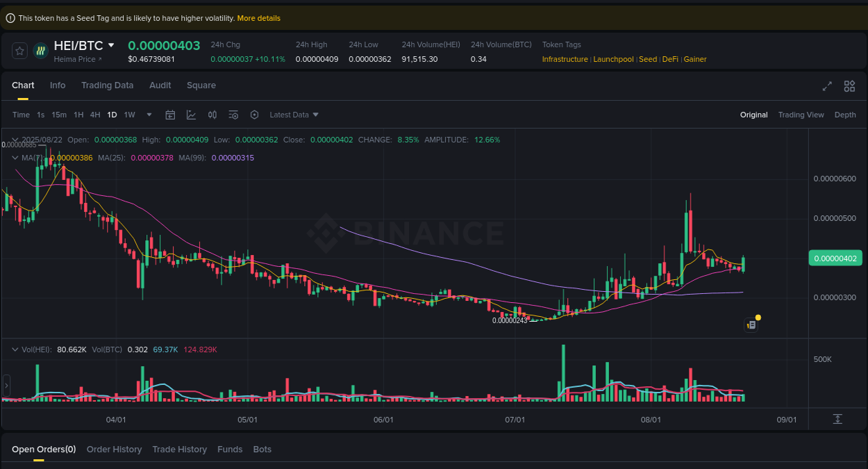Open the line chart indicators icon
The image size is (868, 469).
pyautogui.click(x=191, y=115)
